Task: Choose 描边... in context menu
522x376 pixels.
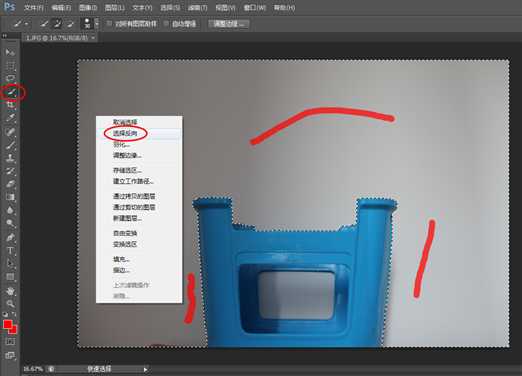Action: pyautogui.click(x=139, y=270)
